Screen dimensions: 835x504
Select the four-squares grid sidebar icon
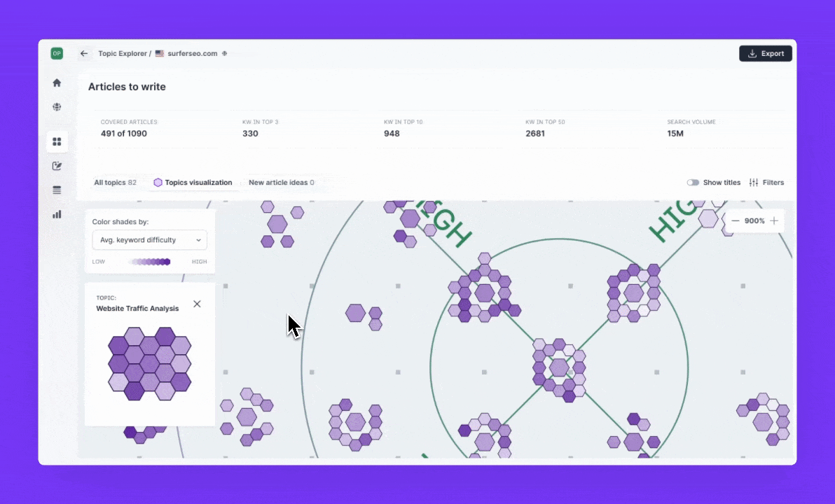(57, 141)
